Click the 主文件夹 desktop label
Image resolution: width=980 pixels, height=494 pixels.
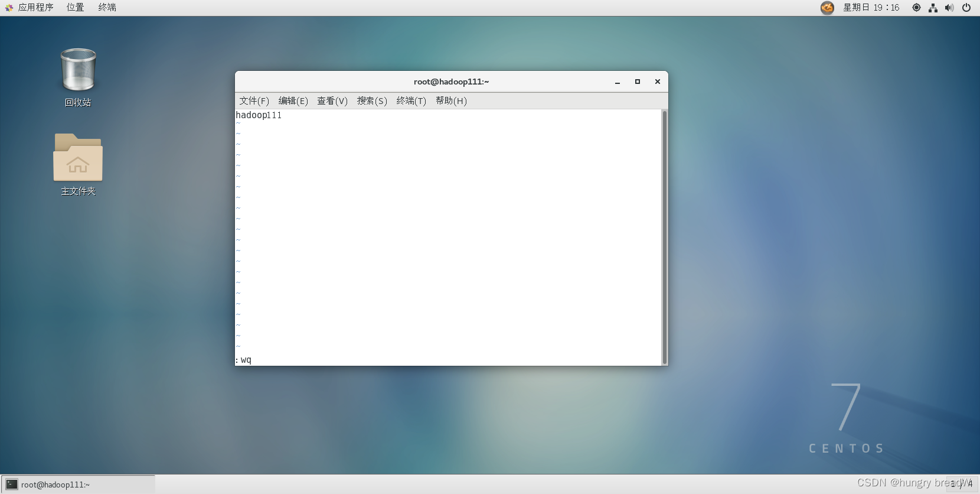click(78, 191)
